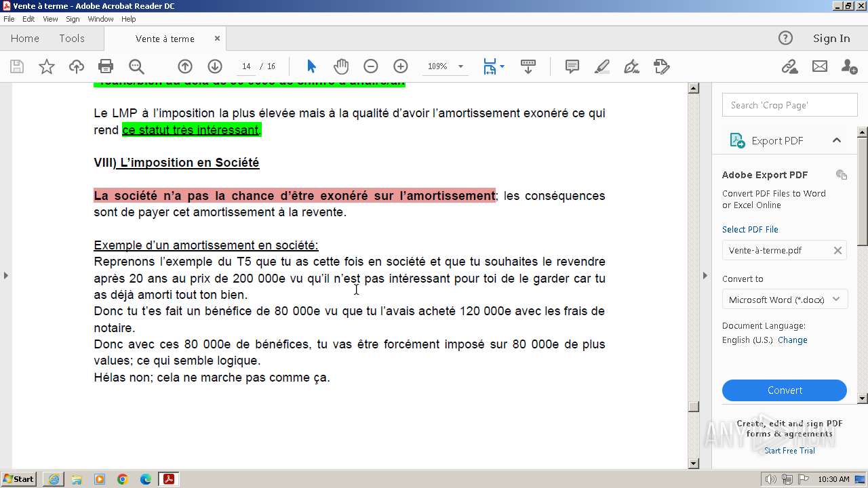Screen dimensions: 868x488
Task: Click the Export PDF tool icon
Action: coord(737,140)
